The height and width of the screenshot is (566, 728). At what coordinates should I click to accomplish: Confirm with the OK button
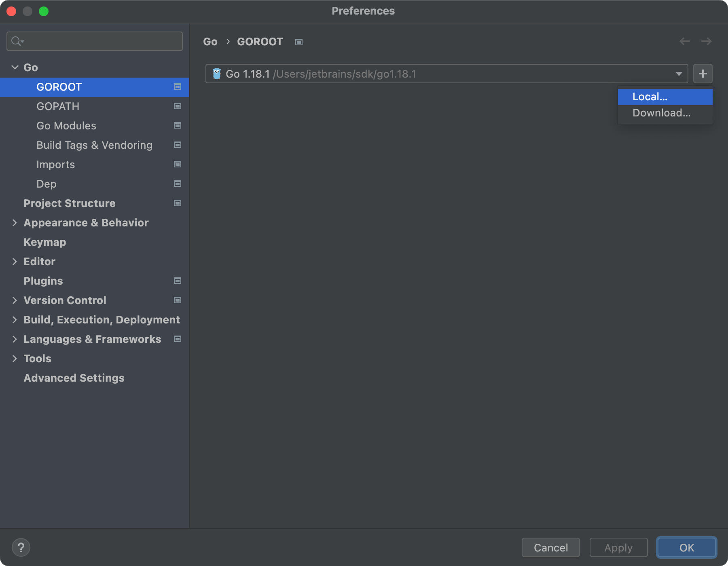(686, 548)
